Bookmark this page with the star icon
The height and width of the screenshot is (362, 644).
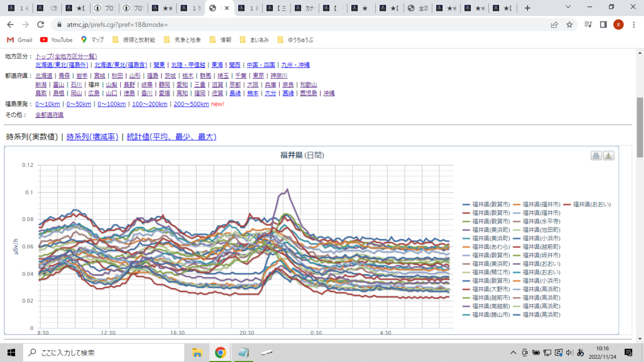[569, 25]
